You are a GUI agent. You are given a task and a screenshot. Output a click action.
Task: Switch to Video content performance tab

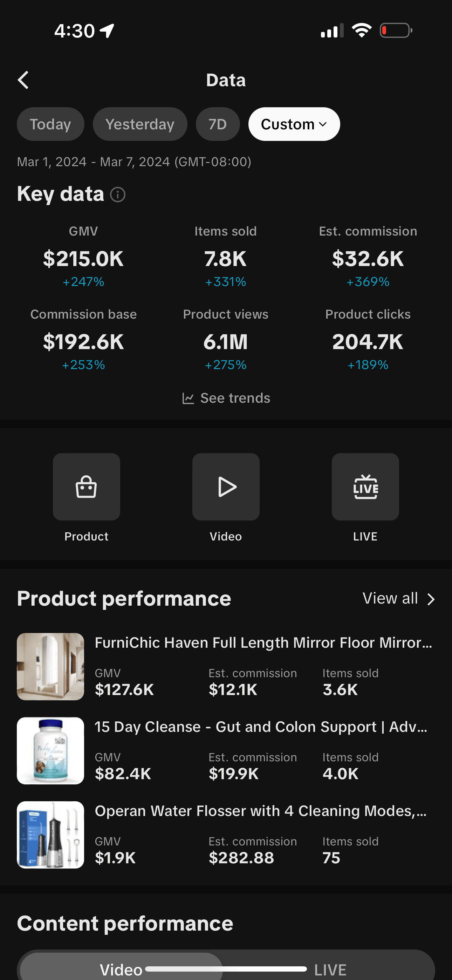pos(121,968)
